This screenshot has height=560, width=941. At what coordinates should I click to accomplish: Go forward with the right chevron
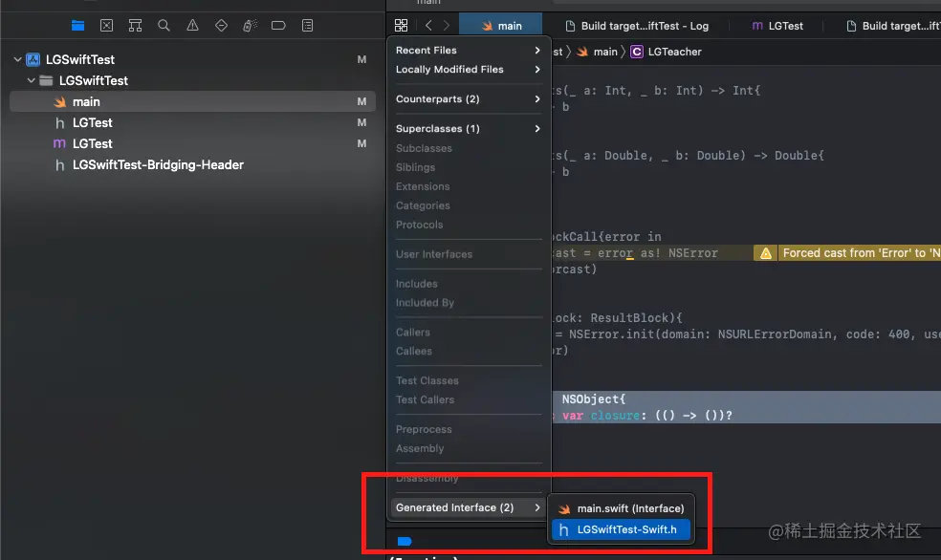[447, 25]
